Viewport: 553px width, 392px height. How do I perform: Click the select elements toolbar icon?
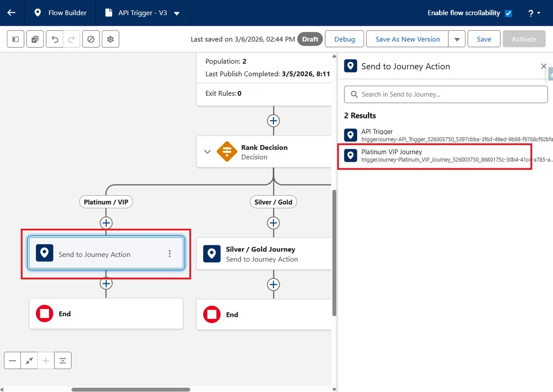tap(35, 39)
